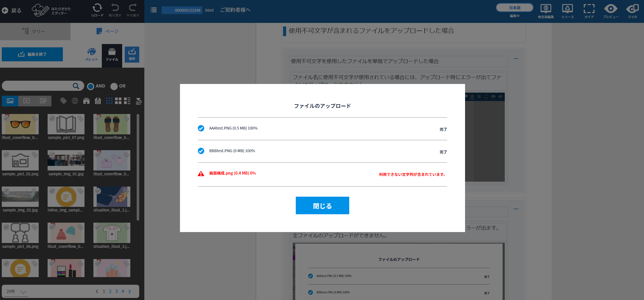Collapse the first section with minus icon
This screenshot has width=644, height=300.
click(x=516, y=59)
